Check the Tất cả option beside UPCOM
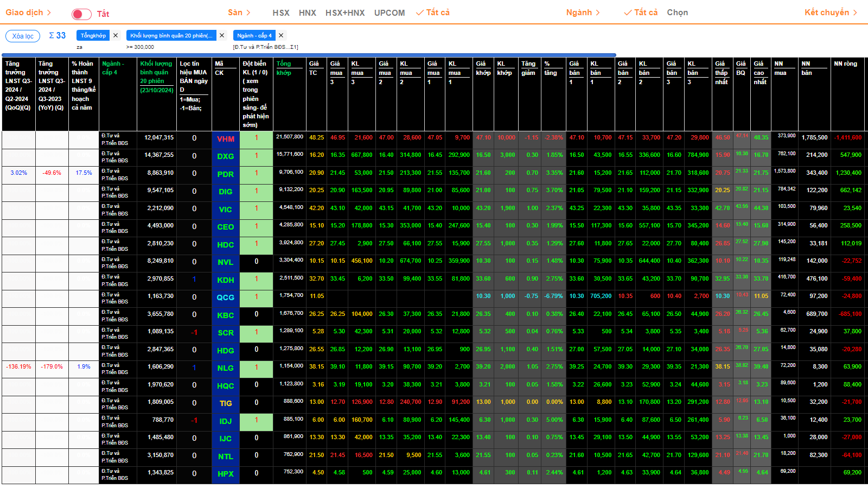Viewport: 868px width, 488px height. tap(433, 12)
